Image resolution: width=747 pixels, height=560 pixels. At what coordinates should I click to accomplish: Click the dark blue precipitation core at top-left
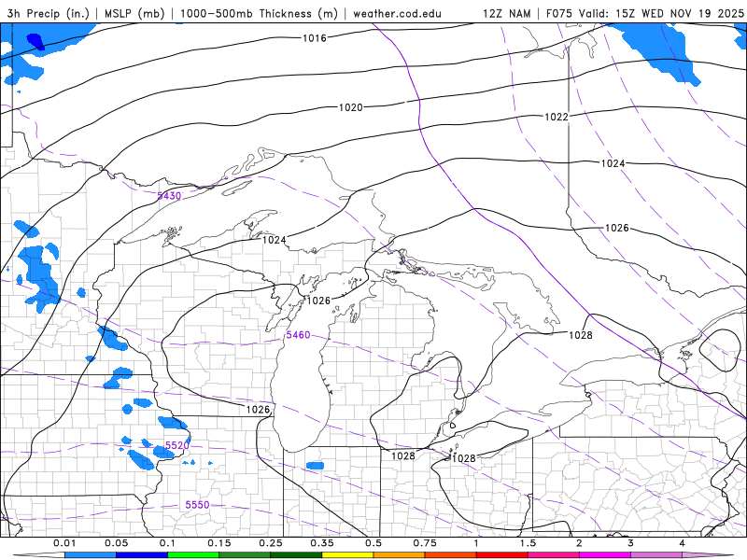point(35,42)
